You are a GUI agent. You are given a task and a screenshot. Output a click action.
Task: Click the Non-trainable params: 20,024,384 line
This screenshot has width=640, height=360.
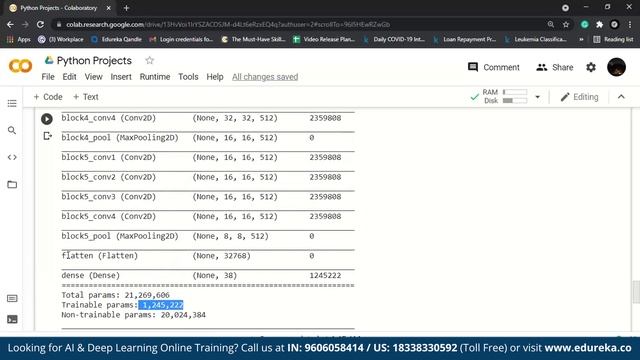coord(133,315)
